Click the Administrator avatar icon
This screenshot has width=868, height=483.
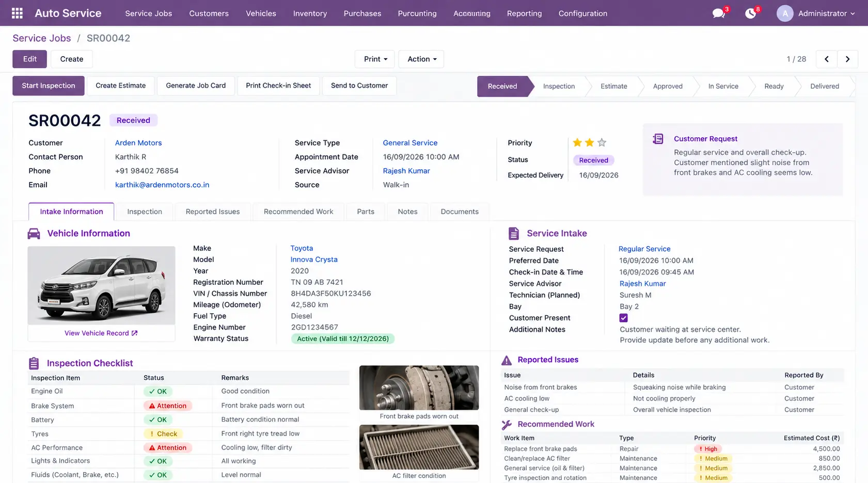(785, 13)
